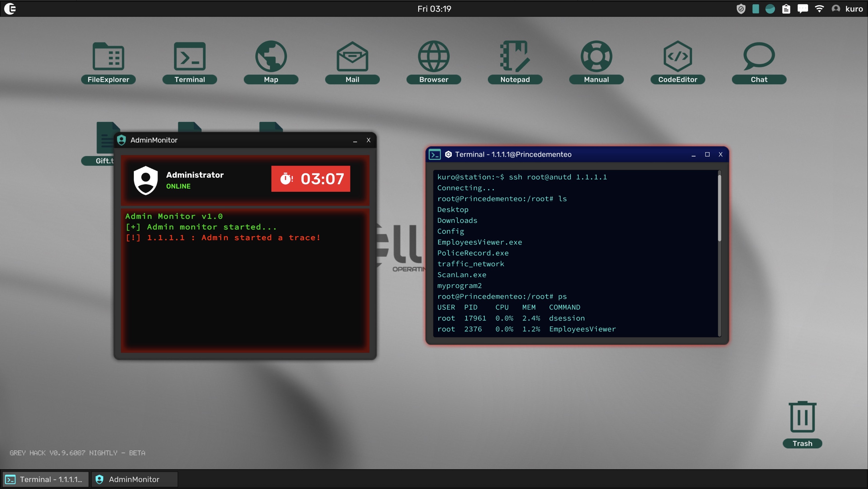Open the wifi network tray icon

pos(820,9)
